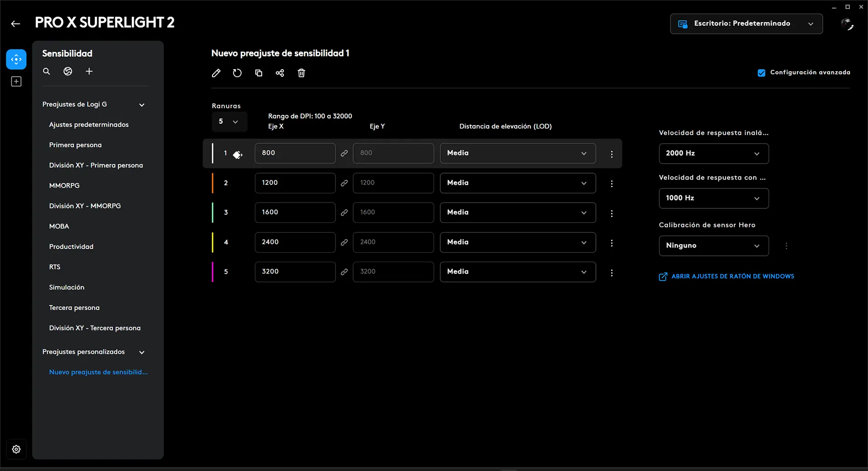
Task: Open settings gear at bottom left
Action: pyautogui.click(x=16, y=449)
